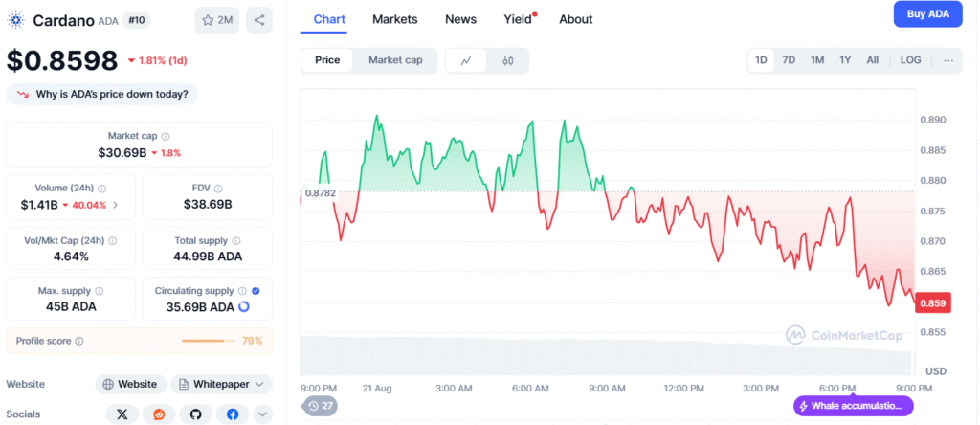Click the 1.81% (1d) price change
980x425 pixels.
click(157, 60)
